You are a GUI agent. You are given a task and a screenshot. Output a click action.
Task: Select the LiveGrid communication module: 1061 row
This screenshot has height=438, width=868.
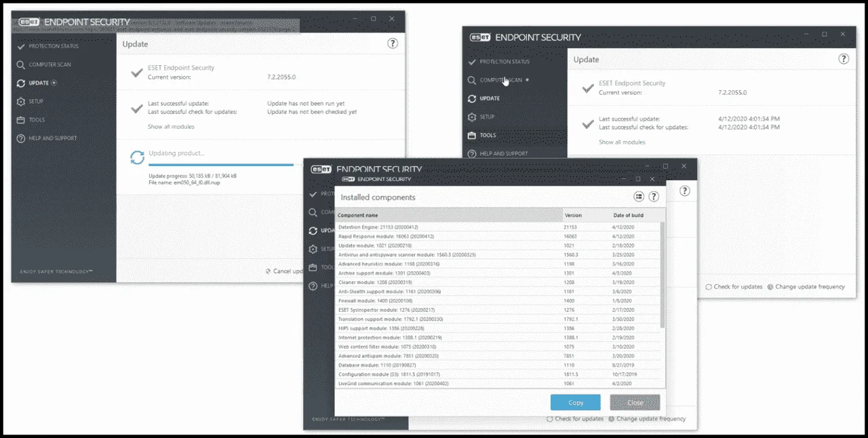(x=498, y=383)
